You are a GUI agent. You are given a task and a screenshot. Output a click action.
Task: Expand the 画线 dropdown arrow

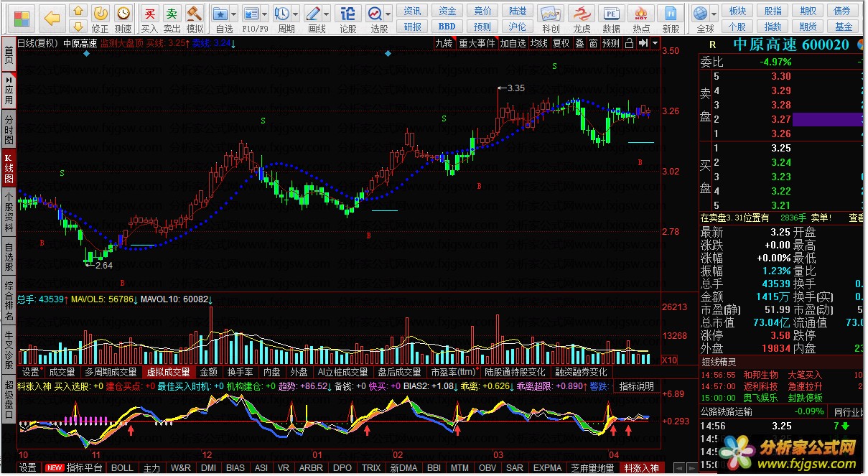[x=327, y=14]
